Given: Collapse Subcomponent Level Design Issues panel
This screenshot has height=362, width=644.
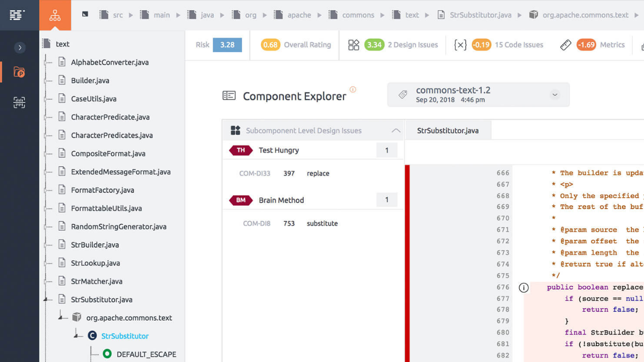Looking at the screenshot, I should pos(396,131).
